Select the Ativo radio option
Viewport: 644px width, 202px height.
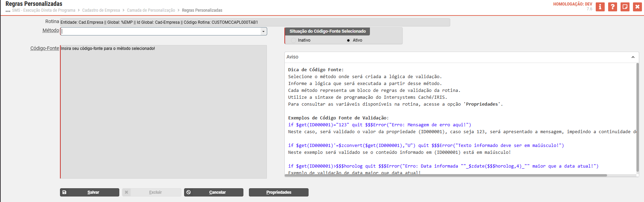(348, 40)
